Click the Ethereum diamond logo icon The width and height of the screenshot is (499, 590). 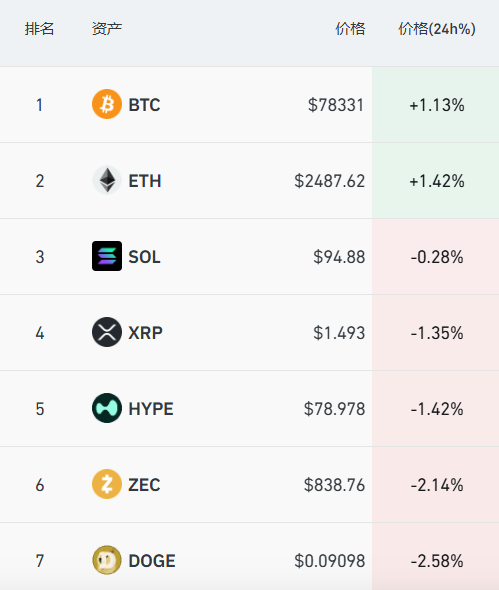point(107,180)
